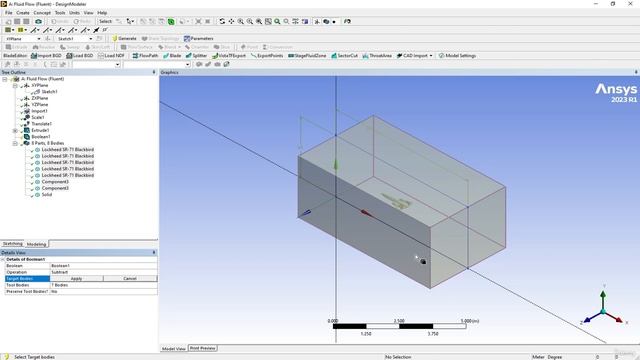Viewport: 640px width, 360px height.
Task: Select Scale1 in the tree outline
Action: tap(38, 117)
